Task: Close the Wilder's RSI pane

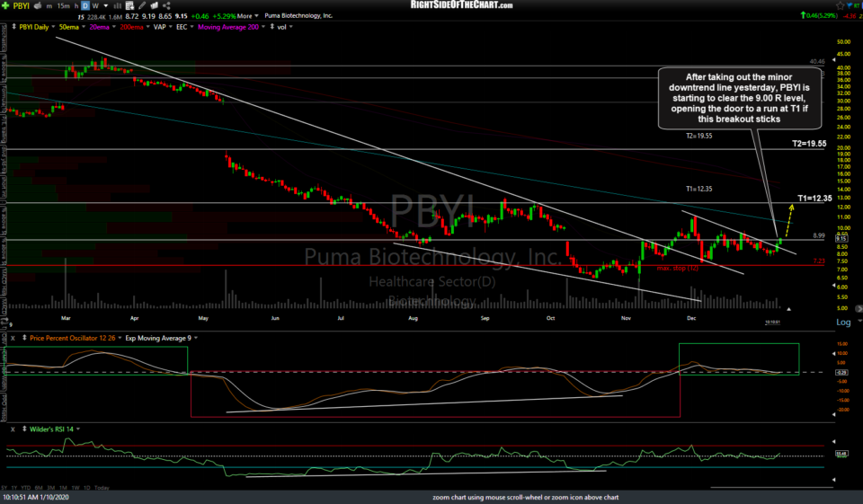Action: click(13, 429)
